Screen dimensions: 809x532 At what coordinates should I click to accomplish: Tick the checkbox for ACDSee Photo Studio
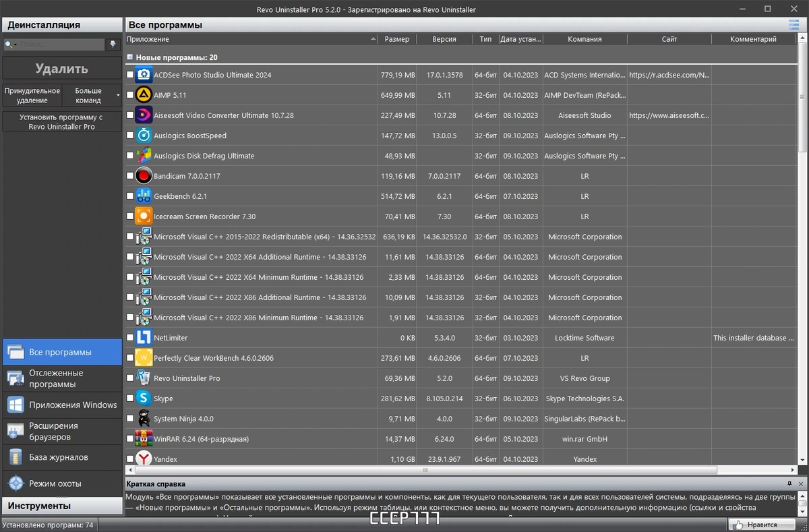click(x=130, y=75)
